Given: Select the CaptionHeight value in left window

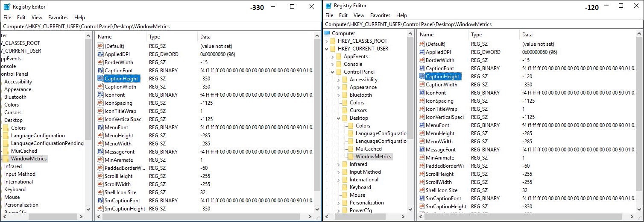Looking at the screenshot, I should [121, 78].
